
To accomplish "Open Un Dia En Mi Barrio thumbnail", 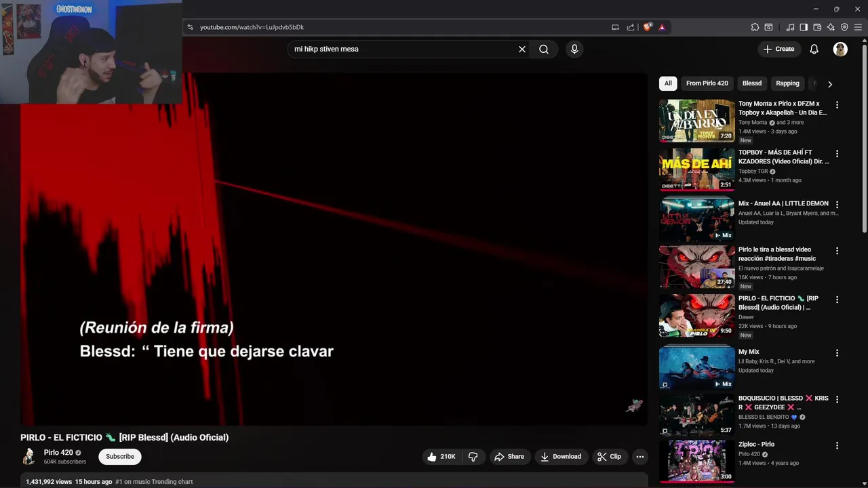I will tap(697, 121).
